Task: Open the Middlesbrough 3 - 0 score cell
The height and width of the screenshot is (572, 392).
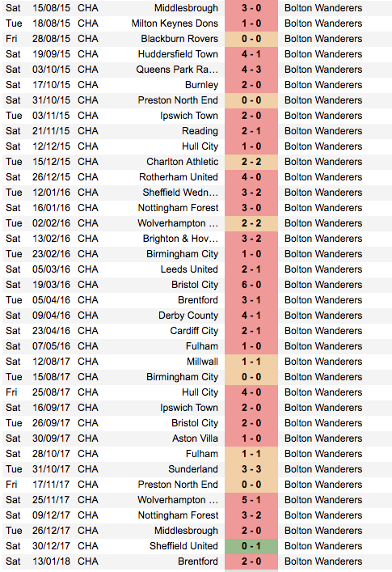Action: click(251, 7)
